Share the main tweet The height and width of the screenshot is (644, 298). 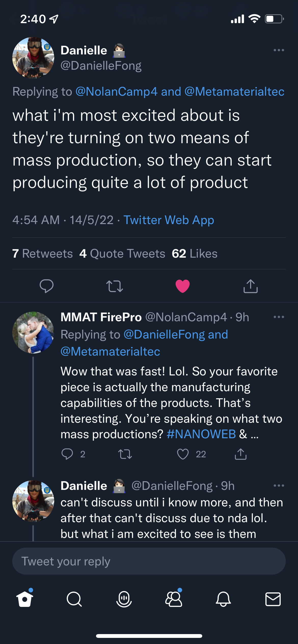251,286
